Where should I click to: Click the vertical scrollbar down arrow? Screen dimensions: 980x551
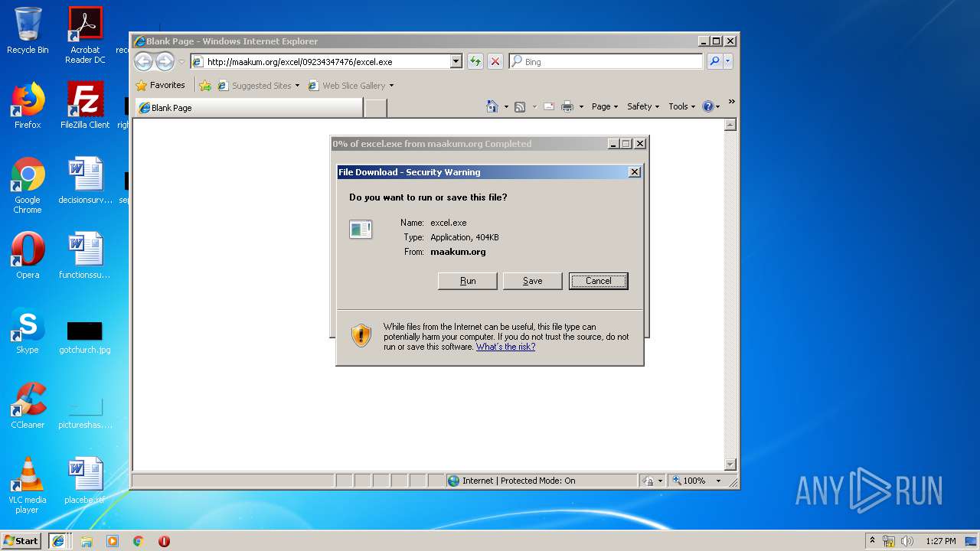pyautogui.click(x=730, y=465)
